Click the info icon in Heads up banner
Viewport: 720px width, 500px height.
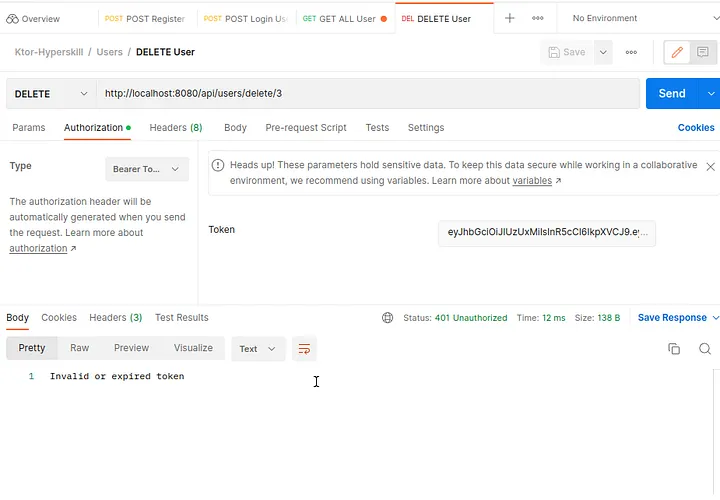[218, 165]
